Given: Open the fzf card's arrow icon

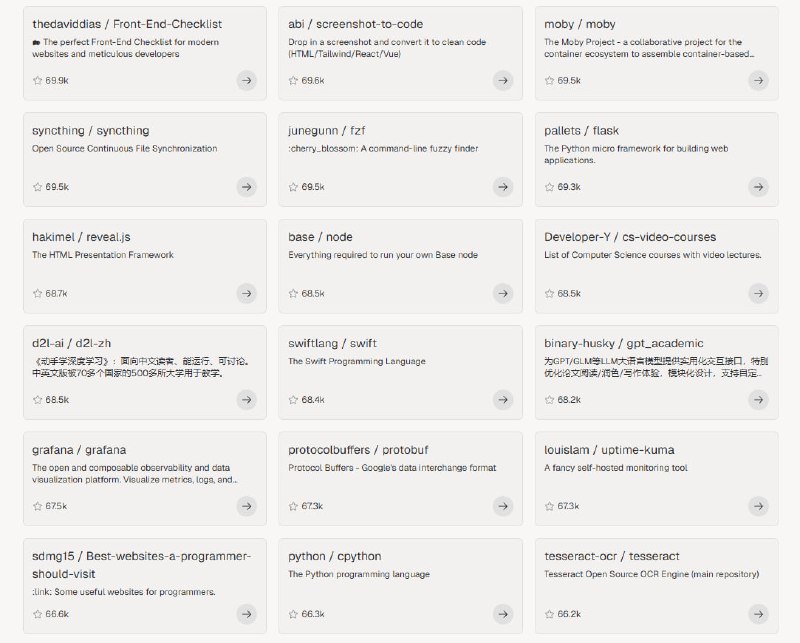Looking at the screenshot, I should click(503, 187).
